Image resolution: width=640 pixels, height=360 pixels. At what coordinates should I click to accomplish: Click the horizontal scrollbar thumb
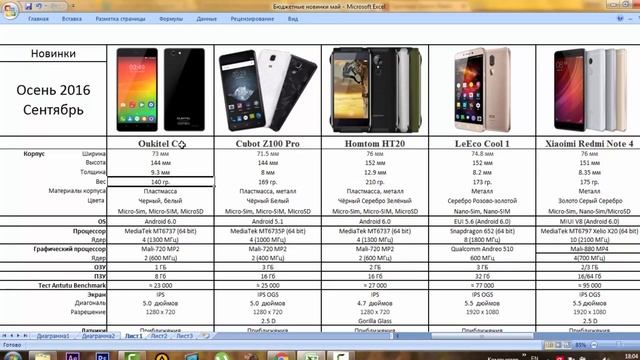point(482,336)
